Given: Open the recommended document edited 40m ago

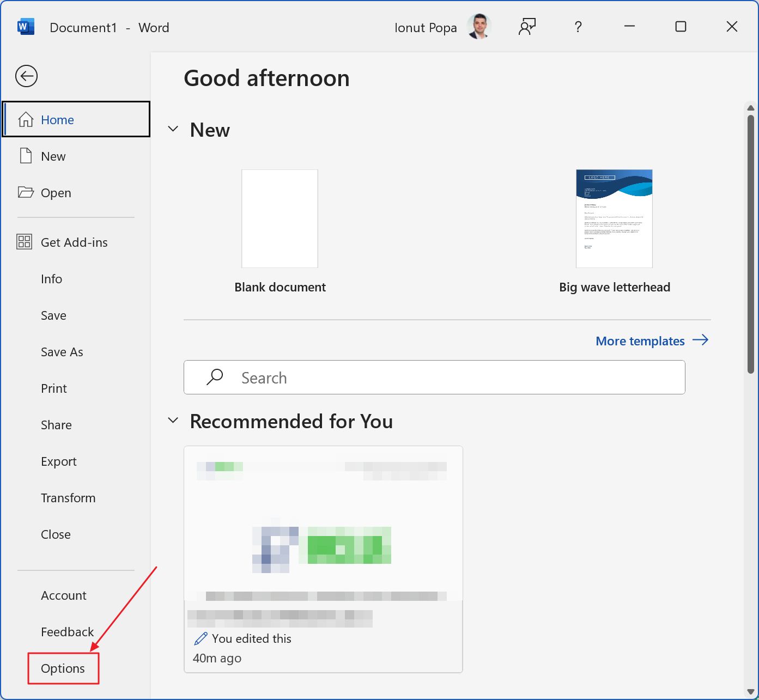Looking at the screenshot, I should point(323,559).
